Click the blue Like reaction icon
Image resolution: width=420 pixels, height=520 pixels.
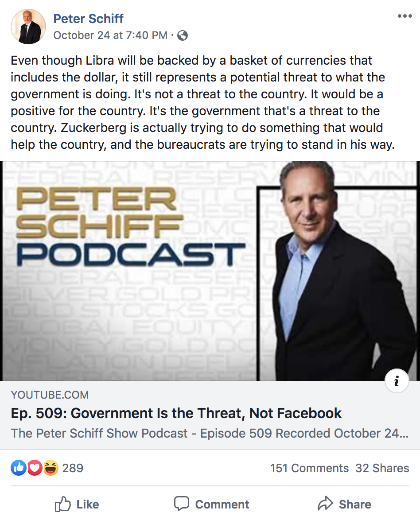point(19,468)
